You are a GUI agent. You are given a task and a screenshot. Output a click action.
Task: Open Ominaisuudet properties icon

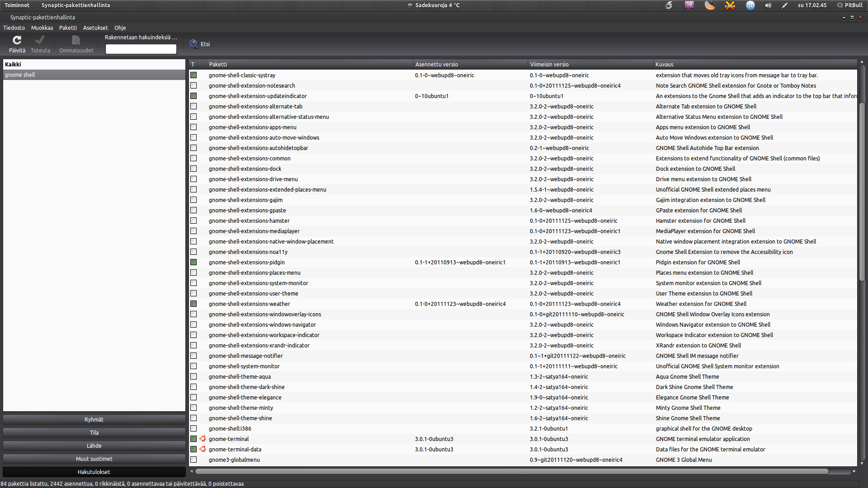coord(76,40)
